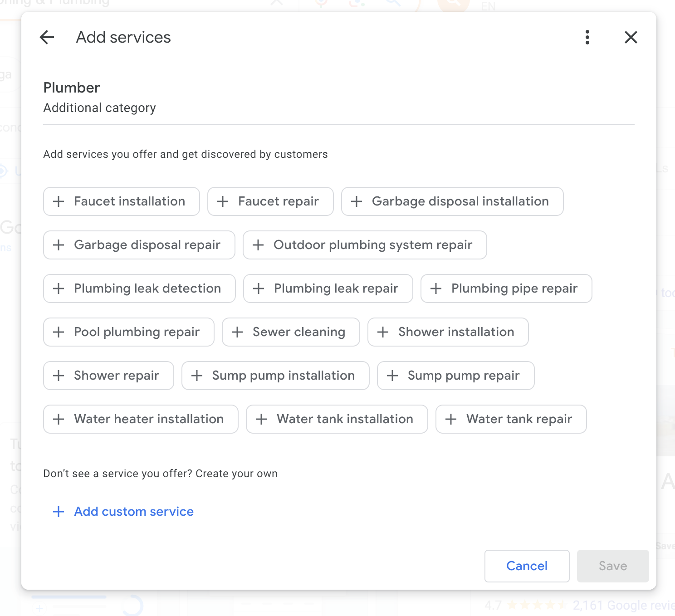This screenshot has height=616, width=675.
Task: Open the three-dot more options menu
Action: [x=587, y=37]
